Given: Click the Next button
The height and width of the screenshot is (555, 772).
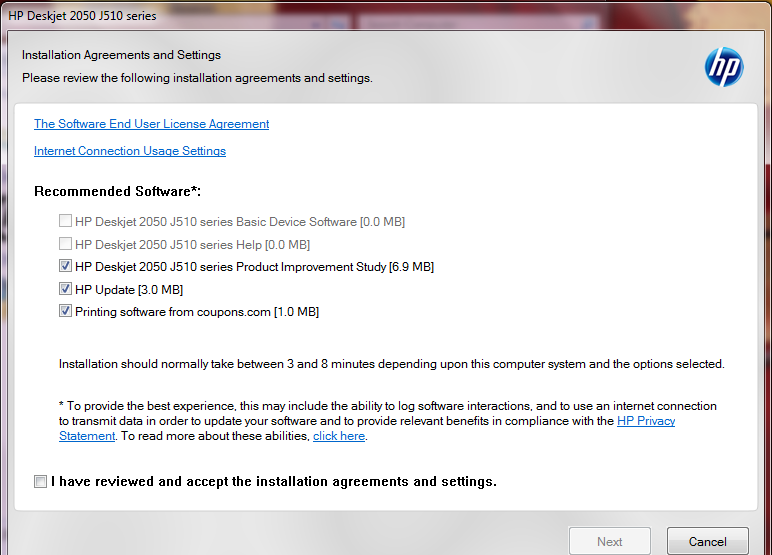Looking at the screenshot, I should [610, 541].
